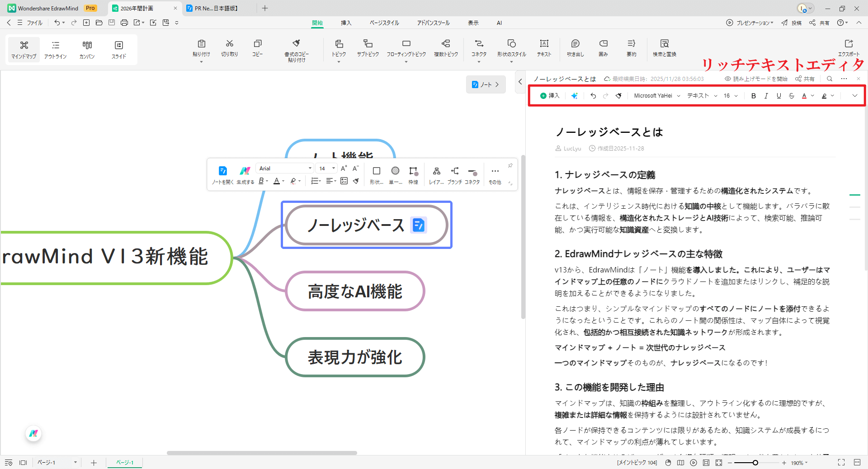Switch to the アドバンスツール tab
Screen dimensions: 868x469
(x=433, y=23)
